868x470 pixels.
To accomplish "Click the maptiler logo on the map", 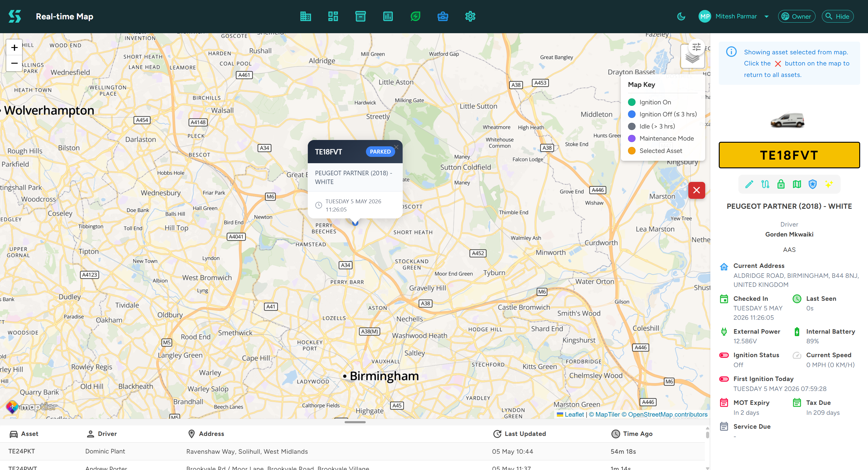I will pos(32,407).
